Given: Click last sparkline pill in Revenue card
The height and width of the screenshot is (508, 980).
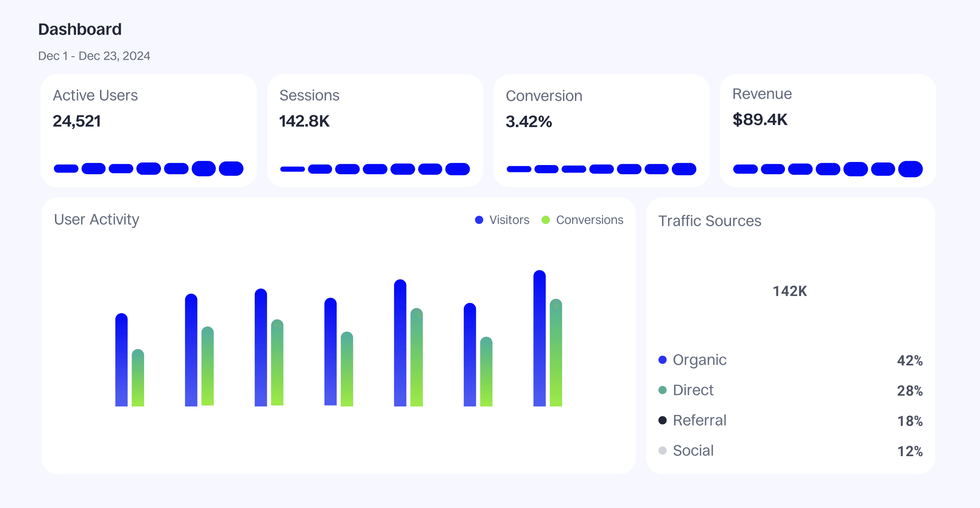Looking at the screenshot, I should (910, 169).
